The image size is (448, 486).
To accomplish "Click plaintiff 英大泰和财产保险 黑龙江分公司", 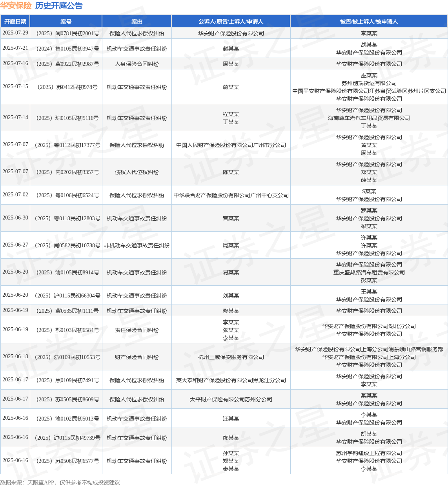I will click(x=231, y=380).
